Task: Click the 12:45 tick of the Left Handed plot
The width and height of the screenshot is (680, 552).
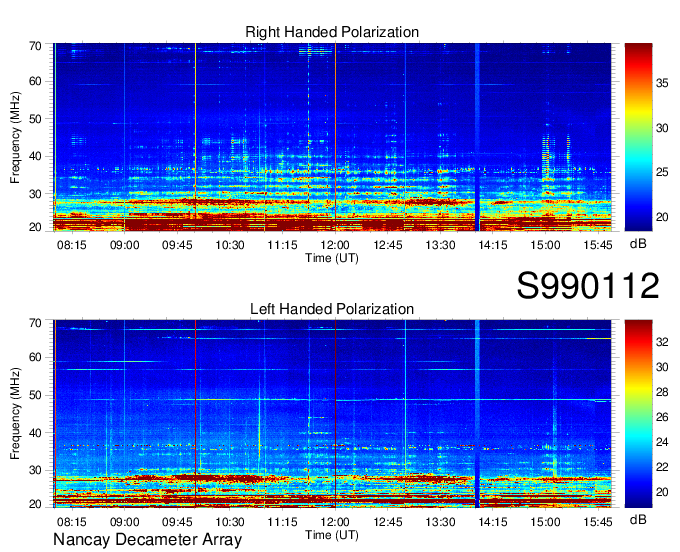Action: (x=388, y=522)
